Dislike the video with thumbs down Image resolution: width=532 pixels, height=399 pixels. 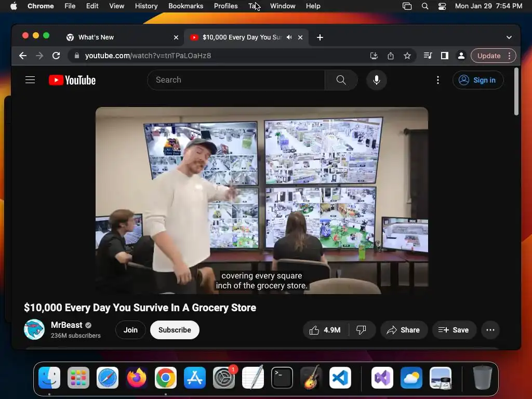pos(362,330)
